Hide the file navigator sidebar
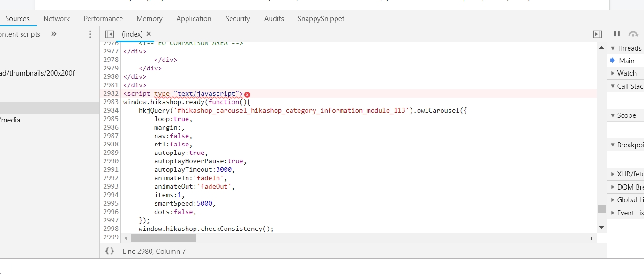Image resolution: width=644 pixels, height=275 pixels. [x=110, y=34]
